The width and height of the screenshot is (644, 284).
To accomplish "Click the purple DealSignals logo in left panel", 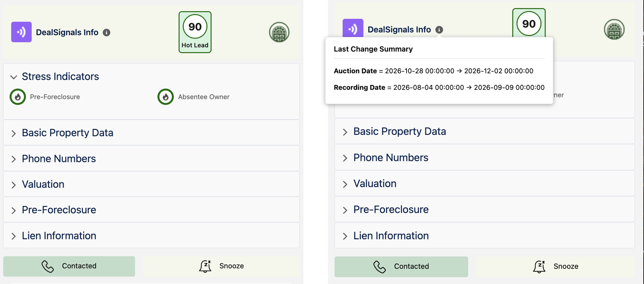I will pos(21,32).
